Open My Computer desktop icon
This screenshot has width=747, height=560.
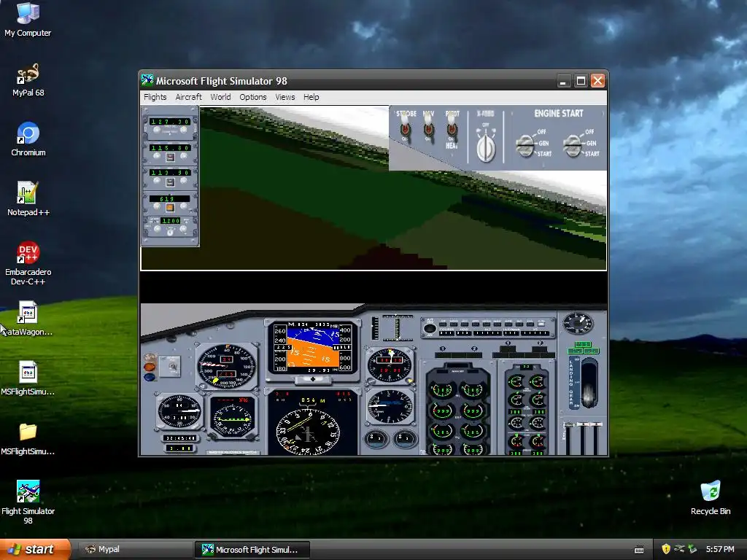coord(28,20)
